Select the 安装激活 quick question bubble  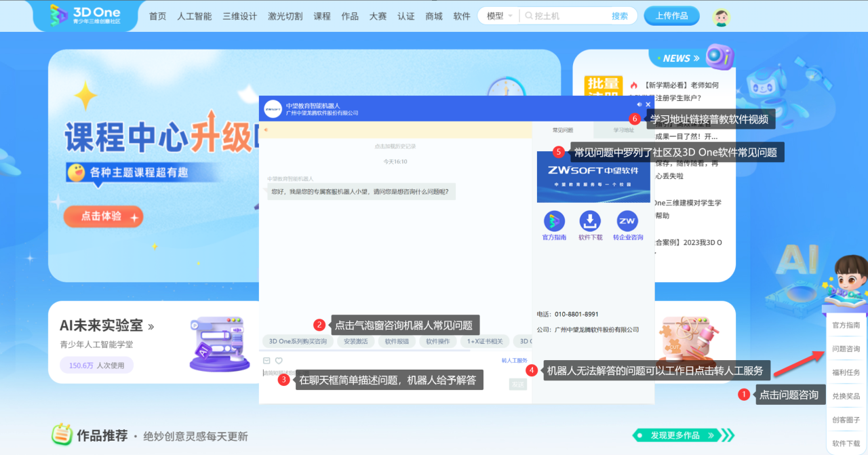click(x=355, y=341)
